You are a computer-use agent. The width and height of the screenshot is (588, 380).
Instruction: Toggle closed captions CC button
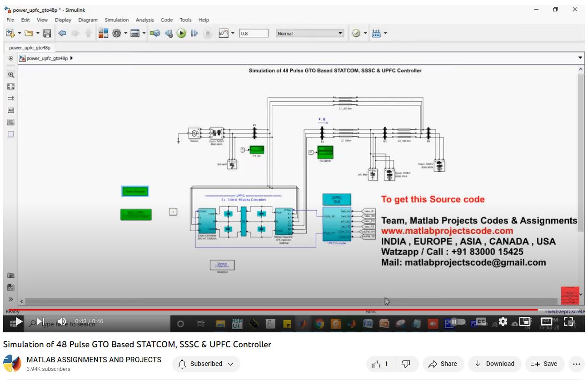pyautogui.click(x=481, y=321)
